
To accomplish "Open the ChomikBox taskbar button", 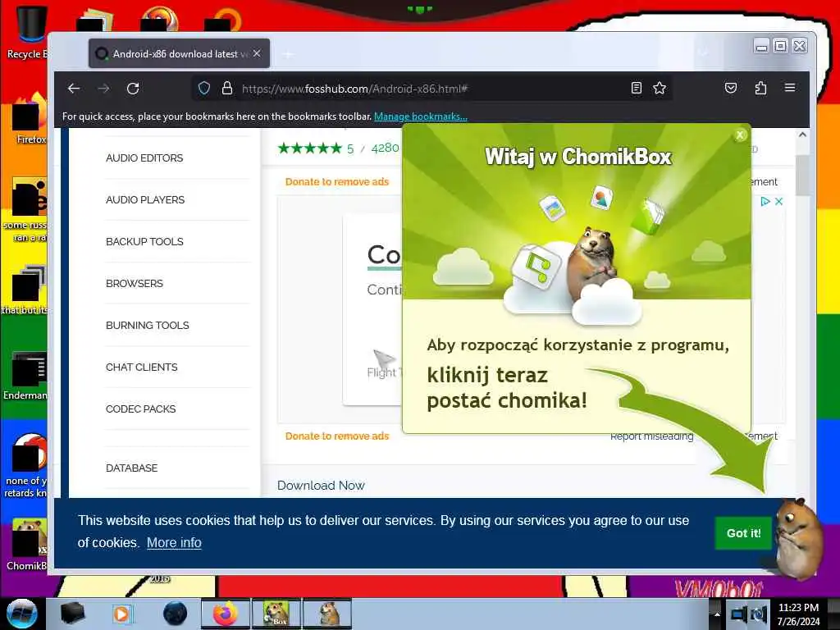I will point(276,614).
